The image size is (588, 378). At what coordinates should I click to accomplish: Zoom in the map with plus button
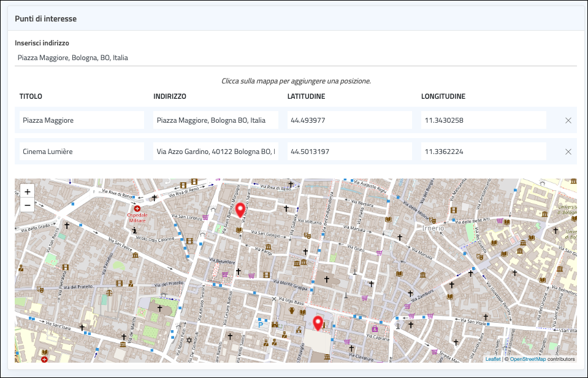pyautogui.click(x=27, y=191)
